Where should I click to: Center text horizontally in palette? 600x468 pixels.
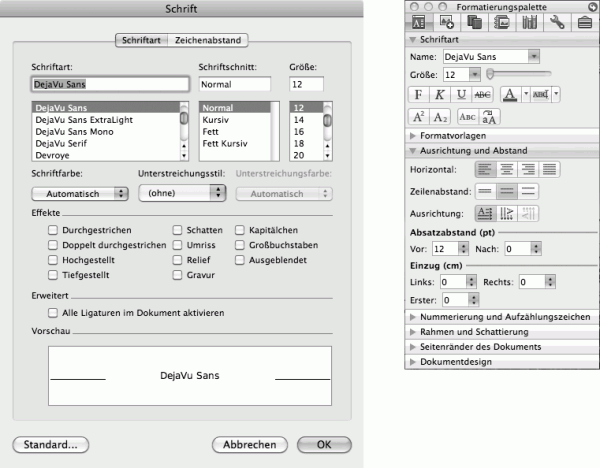pyautogui.click(x=507, y=169)
